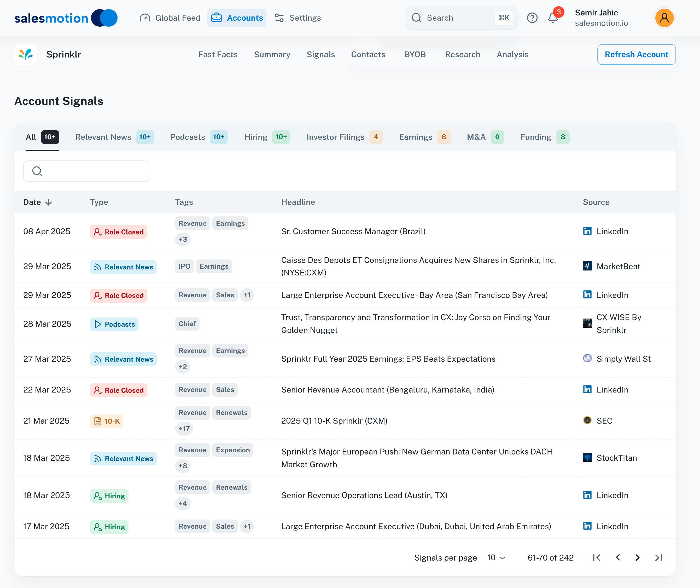This screenshot has height=588, width=700.
Task: Click the MarketBeat source icon
Action: pyautogui.click(x=587, y=266)
